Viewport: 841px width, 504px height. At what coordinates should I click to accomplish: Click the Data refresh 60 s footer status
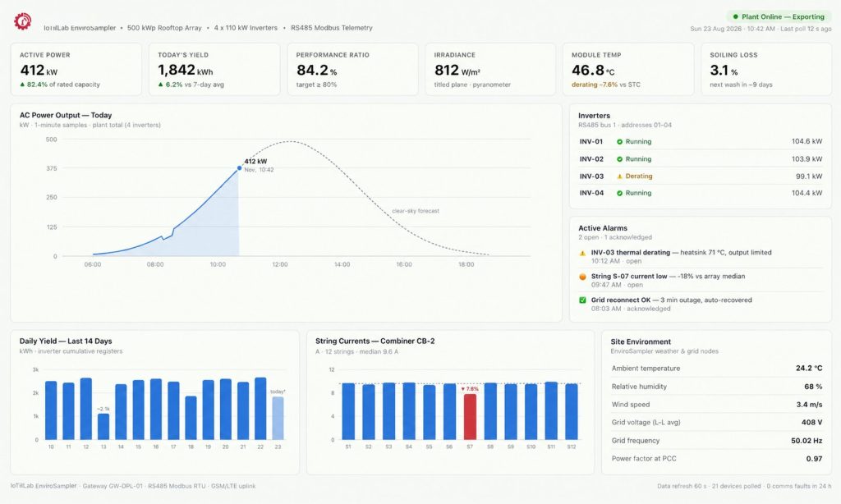(x=681, y=486)
